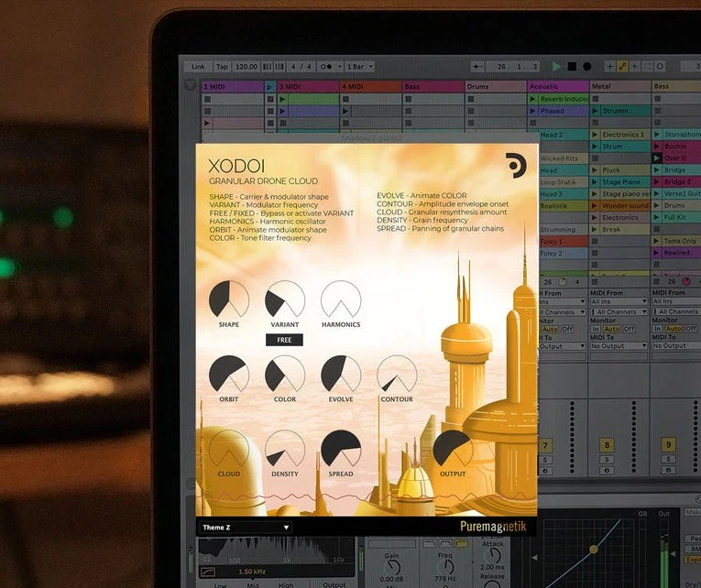Click the round Arrangement Record button

tap(587, 67)
